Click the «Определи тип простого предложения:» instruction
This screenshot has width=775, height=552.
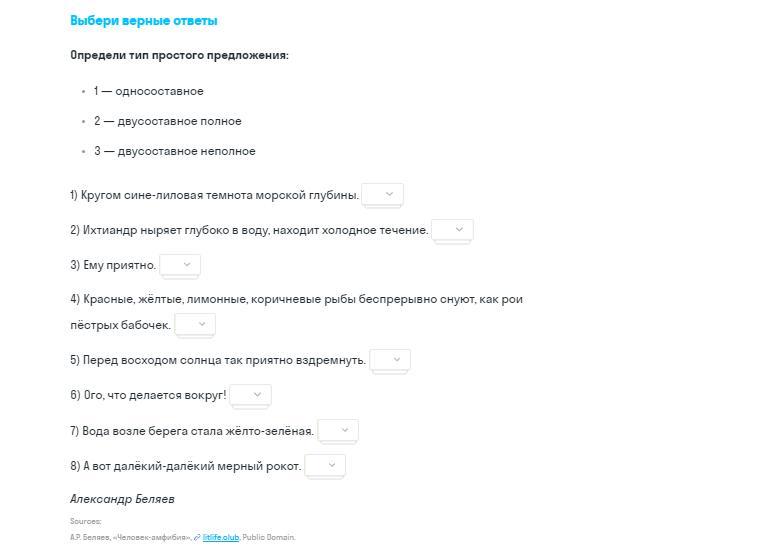pos(179,55)
